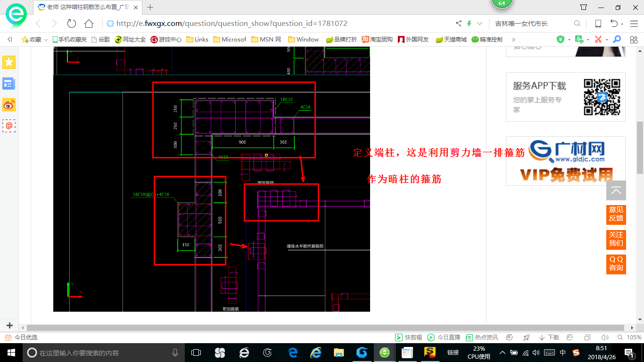644x362 pixels.
Task: Open the browser main menu icon
Action: coord(633,24)
